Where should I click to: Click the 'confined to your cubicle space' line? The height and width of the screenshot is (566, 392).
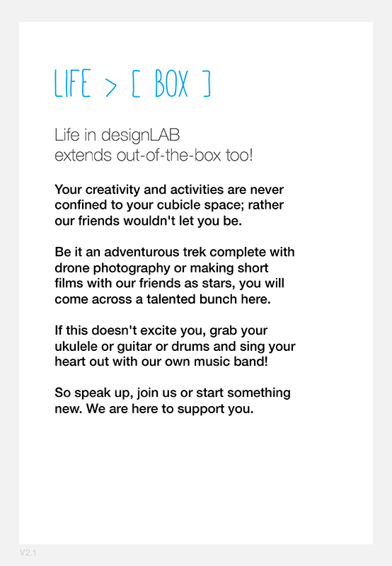pyautogui.click(x=169, y=205)
